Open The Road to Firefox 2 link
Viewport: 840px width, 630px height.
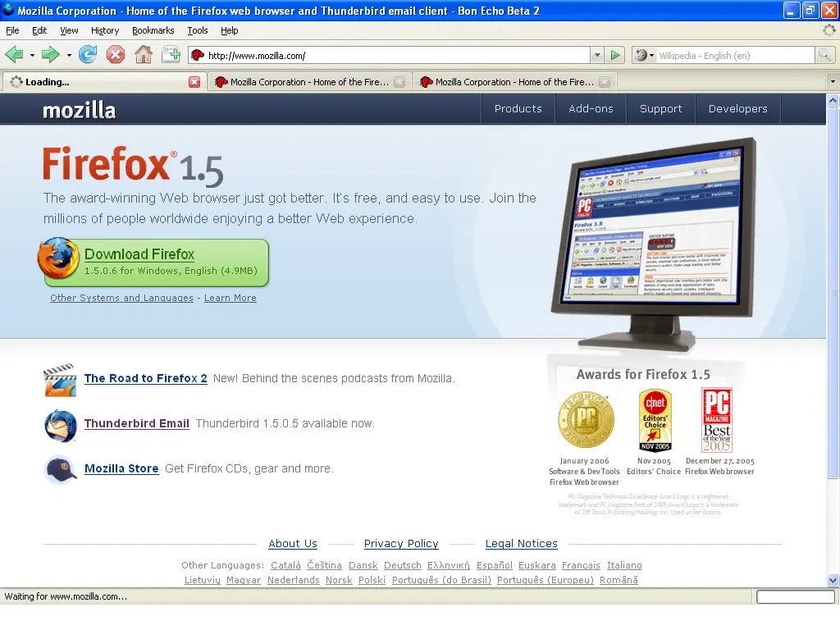(x=146, y=378)
